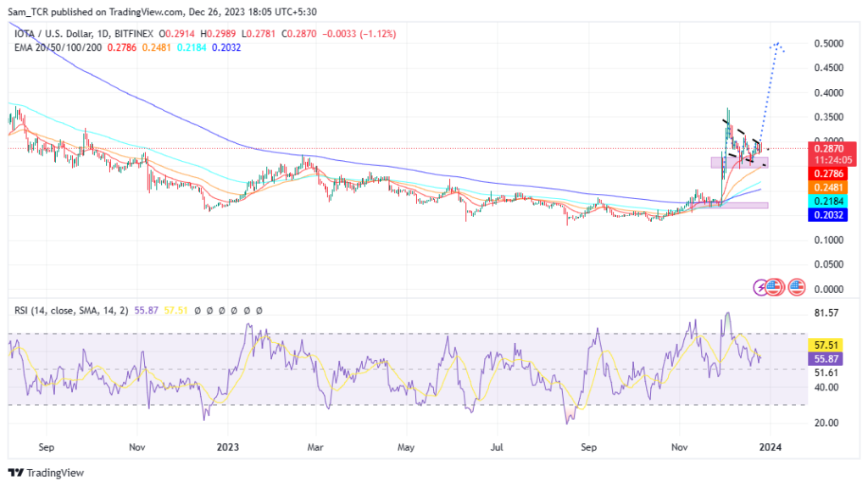Image resolution: width=868 pixels, height=487 pixels.
Task: Click the 0.0000 price axis label
Action: pos(829,290)
